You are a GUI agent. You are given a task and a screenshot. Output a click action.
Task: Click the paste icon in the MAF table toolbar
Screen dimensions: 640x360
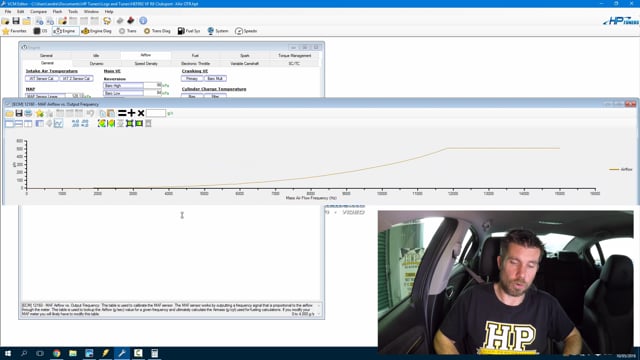111,113
